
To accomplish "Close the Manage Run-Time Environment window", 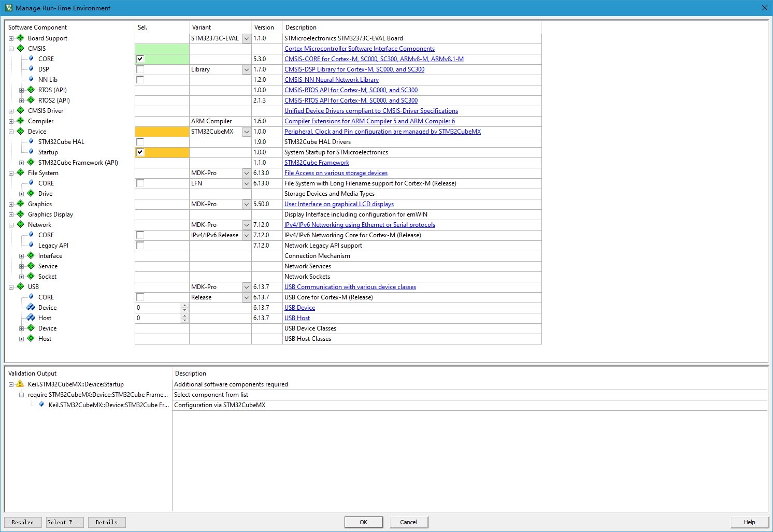I will pos(764,8).
